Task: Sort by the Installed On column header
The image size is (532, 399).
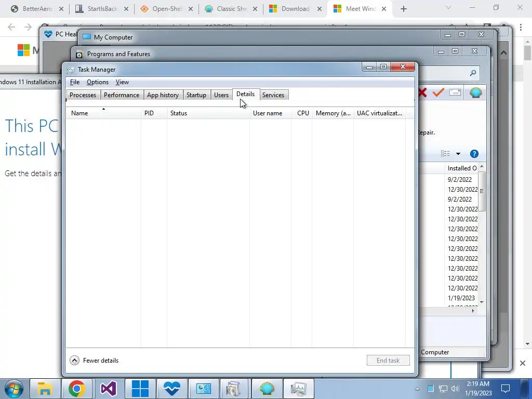Action: (x=462, y=168)
